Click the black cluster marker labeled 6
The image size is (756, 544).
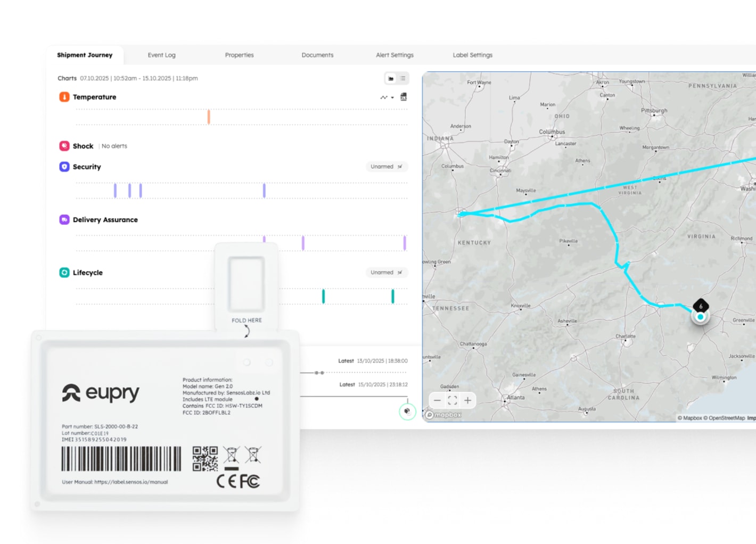[x=701, y=306]
